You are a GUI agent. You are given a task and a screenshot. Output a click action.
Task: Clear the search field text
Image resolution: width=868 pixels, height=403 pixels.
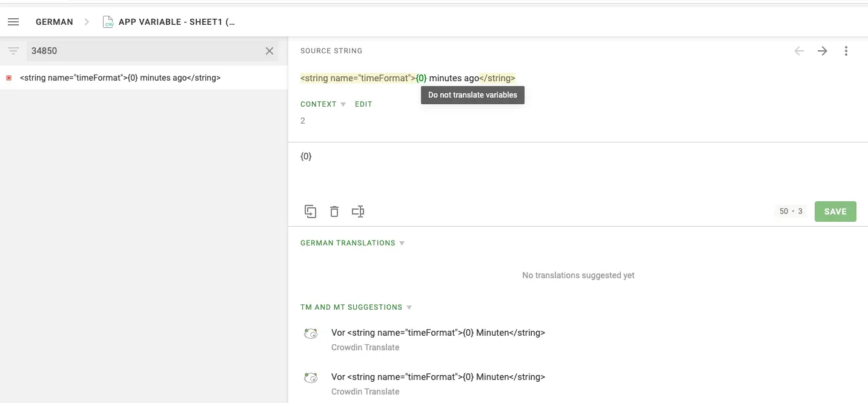(x=270, y=51)
